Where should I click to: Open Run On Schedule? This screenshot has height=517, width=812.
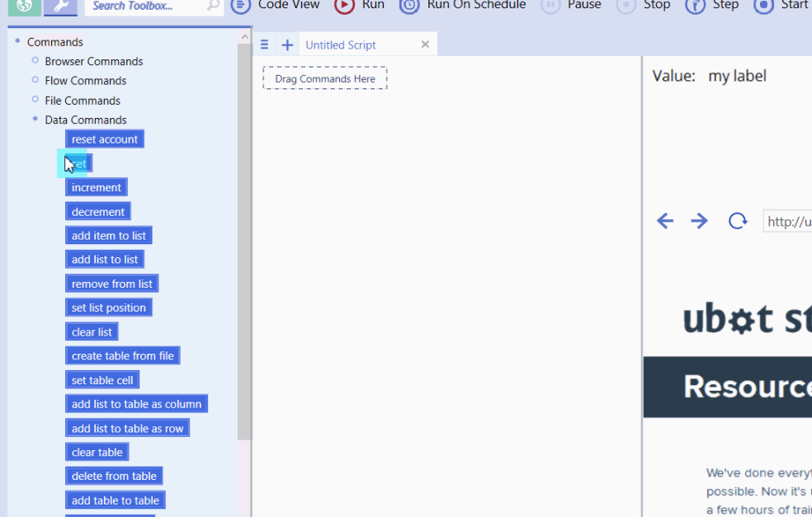click(462, 5)
